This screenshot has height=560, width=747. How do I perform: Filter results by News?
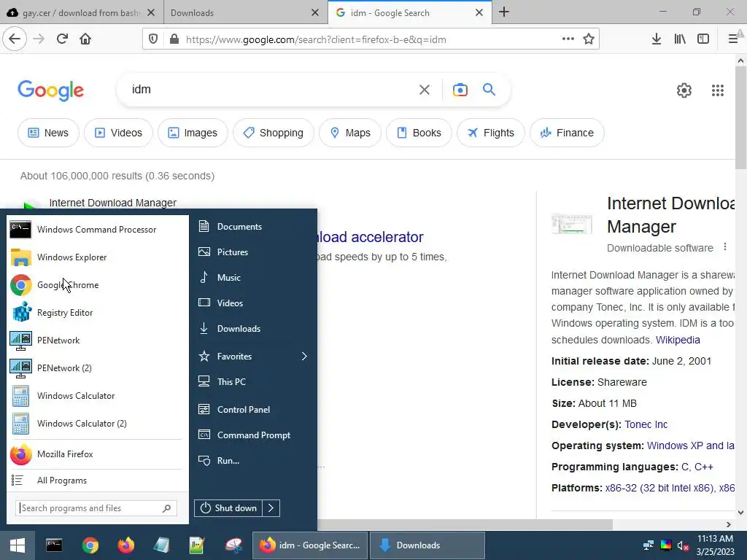tap(48, 133)
